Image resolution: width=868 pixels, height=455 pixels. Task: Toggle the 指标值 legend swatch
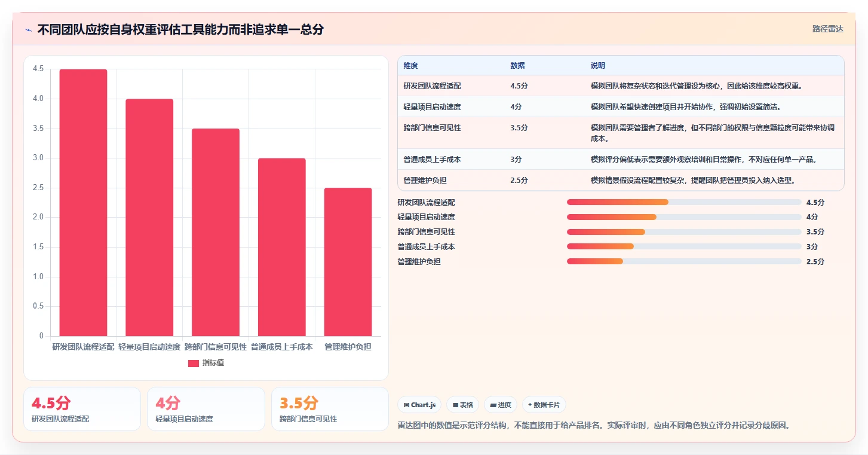(194, 363)
